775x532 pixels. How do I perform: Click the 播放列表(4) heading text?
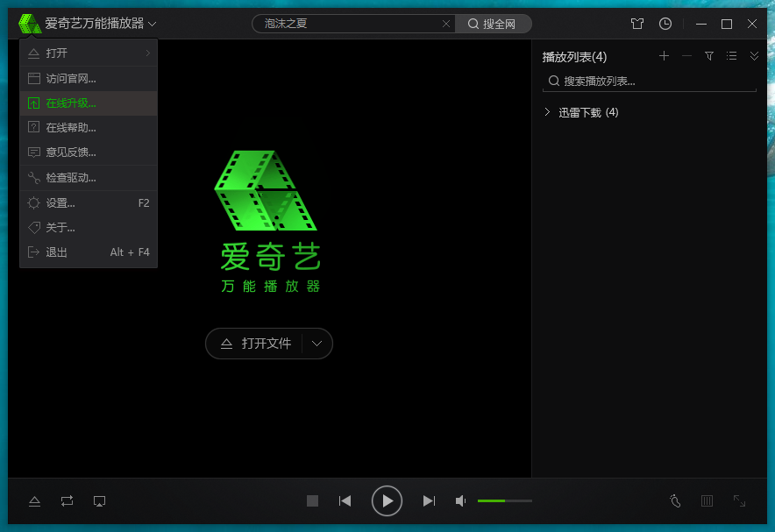tap(574, 57)
